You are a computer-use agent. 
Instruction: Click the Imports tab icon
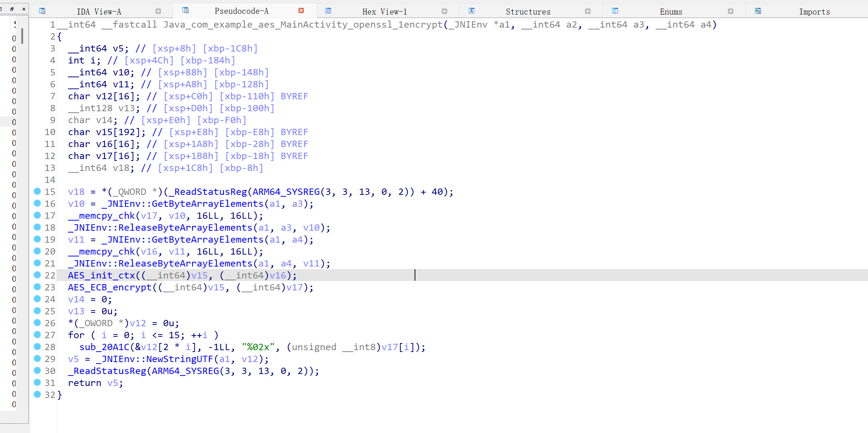(x=758, y=11)
